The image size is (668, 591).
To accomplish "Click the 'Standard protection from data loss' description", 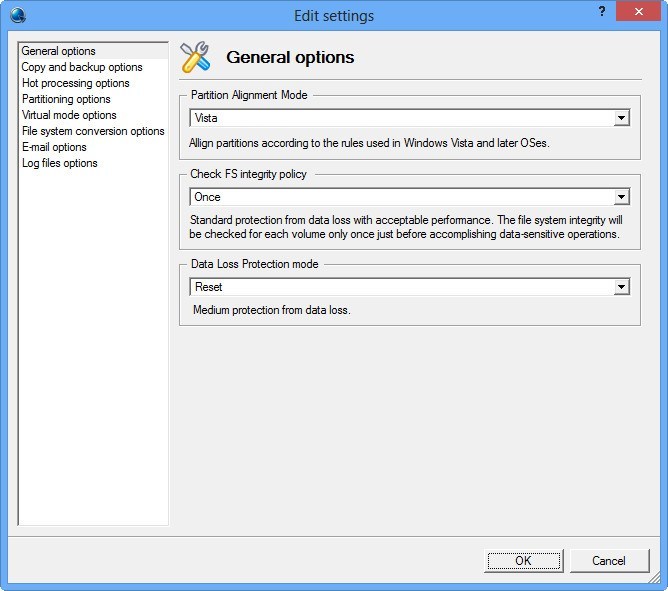I will [x=406, y=227].
